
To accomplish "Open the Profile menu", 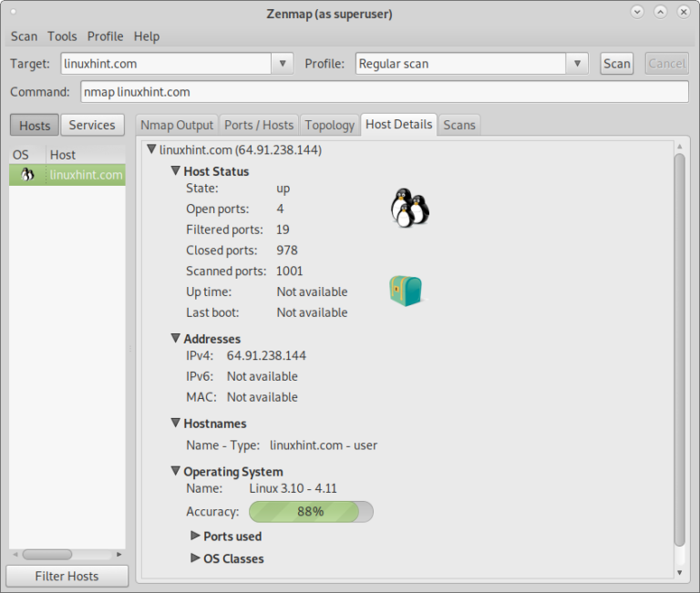I will tap(106, 36).
